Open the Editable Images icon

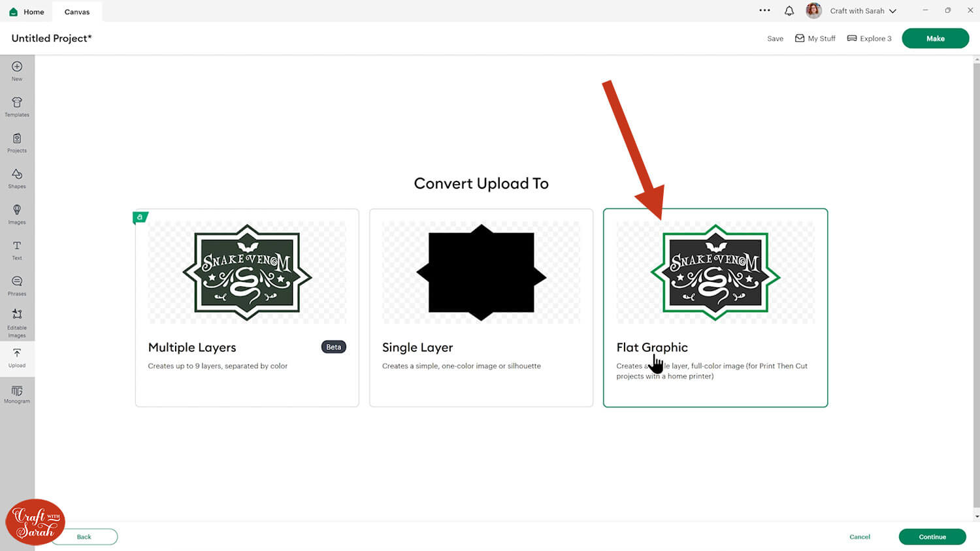(x=17, y=314)
